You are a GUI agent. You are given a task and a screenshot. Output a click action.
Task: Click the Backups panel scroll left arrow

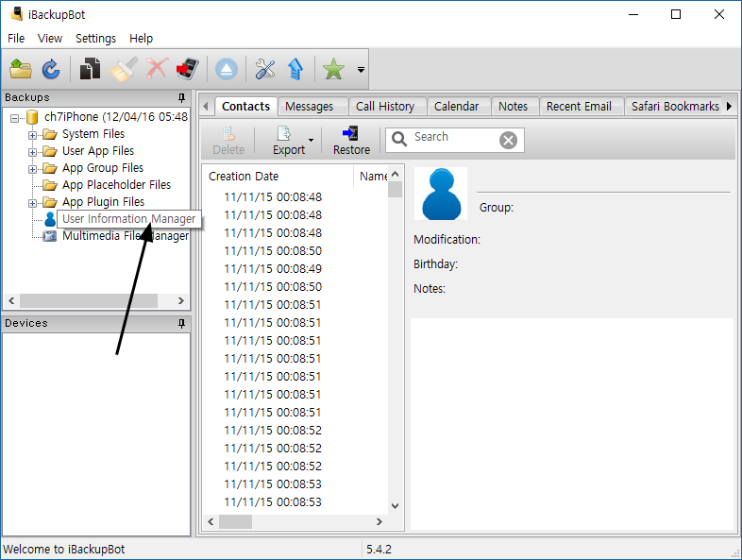pyautogui.click(x=12, y=300)
